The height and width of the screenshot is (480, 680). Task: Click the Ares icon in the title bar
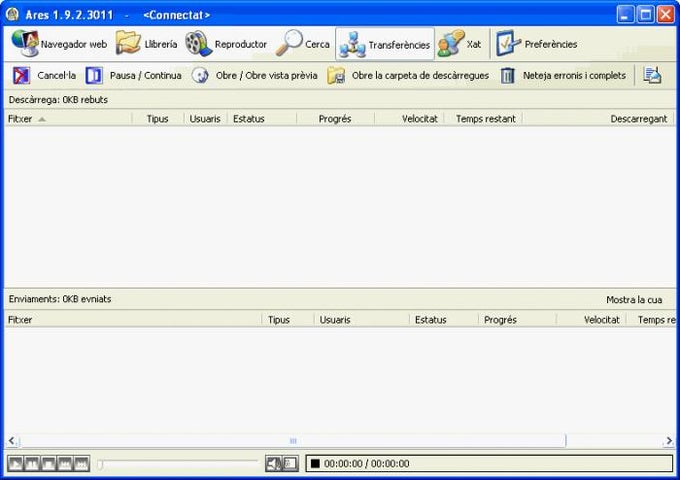pos(12,14)
